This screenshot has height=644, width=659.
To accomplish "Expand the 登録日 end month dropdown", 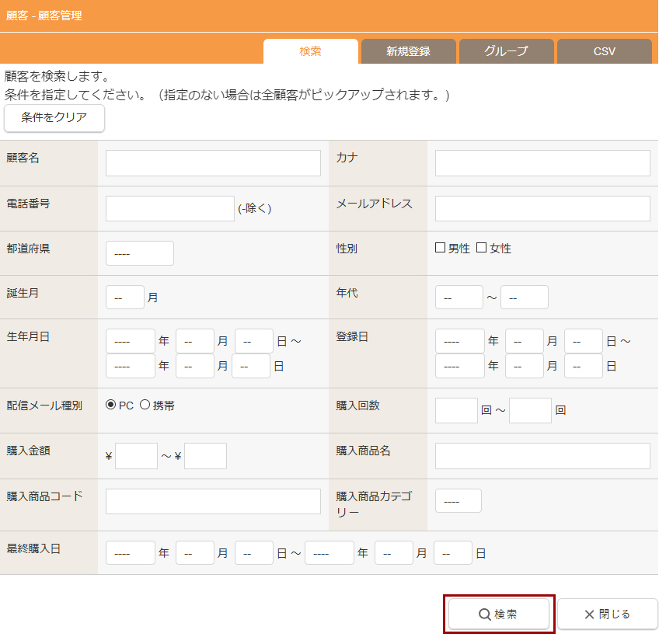I will click(525, 366).
